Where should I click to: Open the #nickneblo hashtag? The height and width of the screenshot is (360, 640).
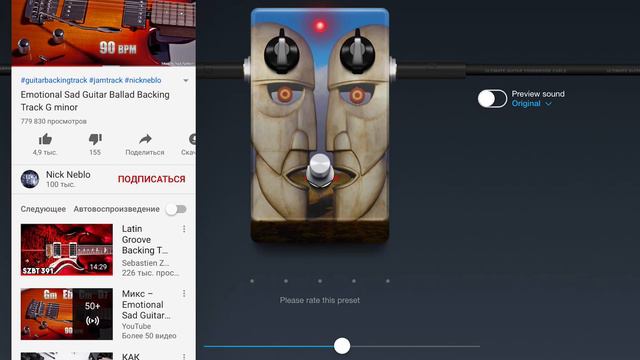143,80
